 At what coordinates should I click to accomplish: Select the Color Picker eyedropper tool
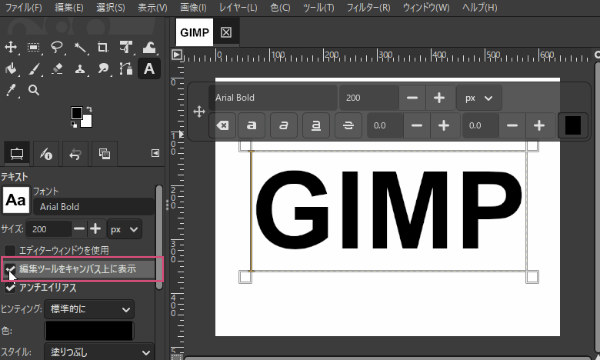pyautogui.click(x=11, y=90)
